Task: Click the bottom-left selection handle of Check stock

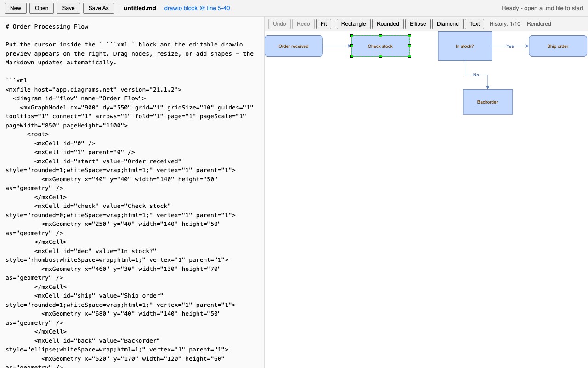Action: pos(351,56)
